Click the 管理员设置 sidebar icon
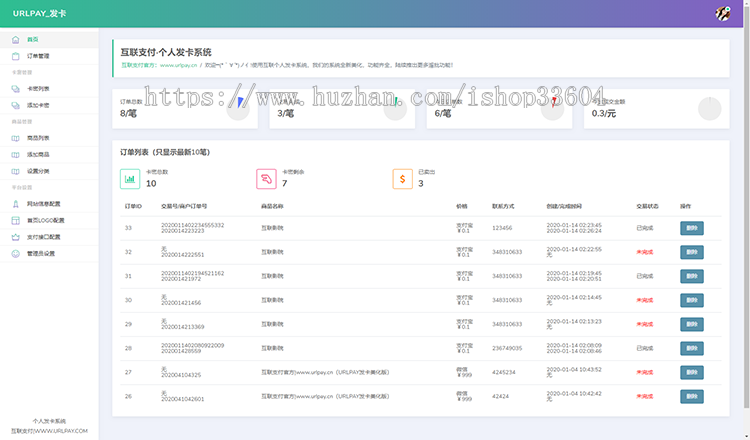Screen dimensions: 750x440 click(15, 253)
